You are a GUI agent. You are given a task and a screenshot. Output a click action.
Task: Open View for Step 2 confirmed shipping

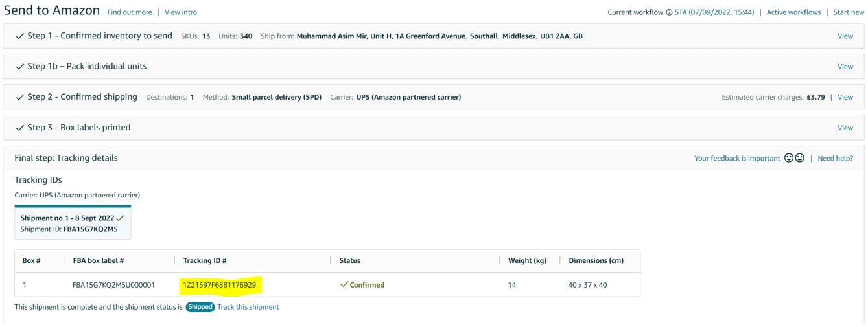pyautogui.click(x=845, y=97)
